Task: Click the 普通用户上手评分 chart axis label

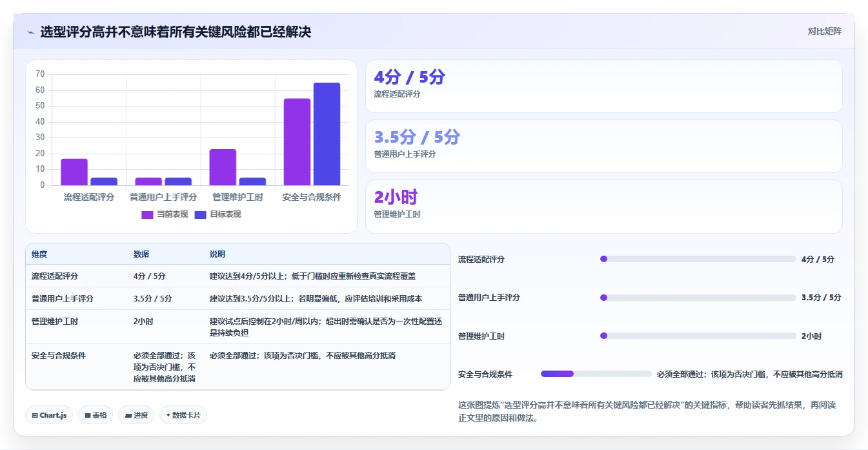Action: click(x=163, y=197)
